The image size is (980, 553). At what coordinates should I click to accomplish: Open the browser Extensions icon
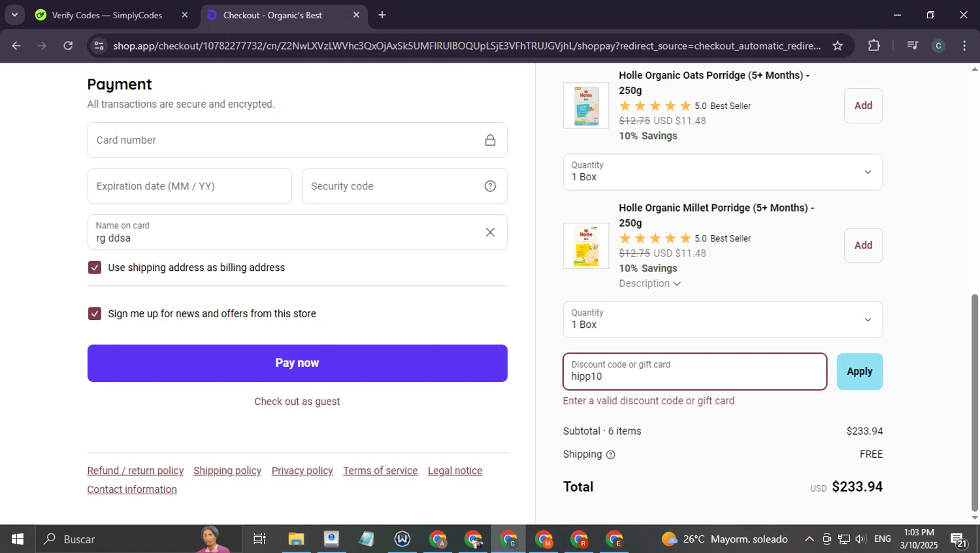tap(874, 46)
